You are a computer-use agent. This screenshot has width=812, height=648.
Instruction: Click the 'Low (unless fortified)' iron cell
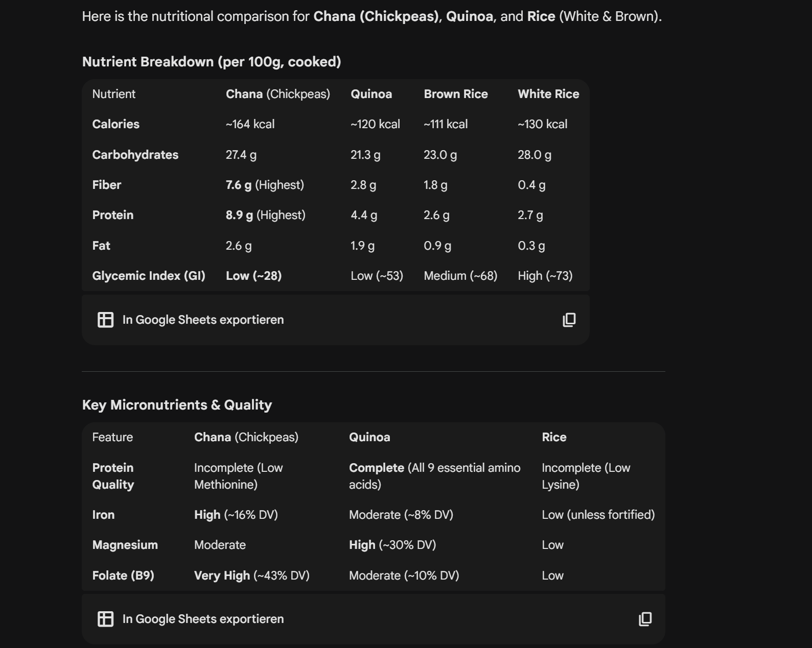pyautogui.click(x=598, y=515)
